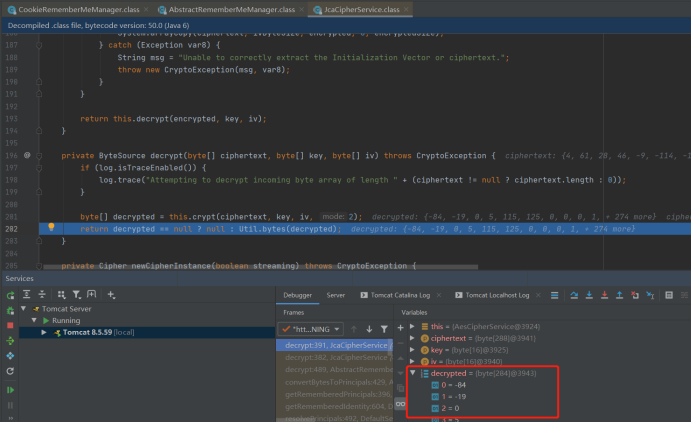Click the refresh circular arrow icon in Services
This screenshot has height=423, width=692.
[x=10, y=371]
